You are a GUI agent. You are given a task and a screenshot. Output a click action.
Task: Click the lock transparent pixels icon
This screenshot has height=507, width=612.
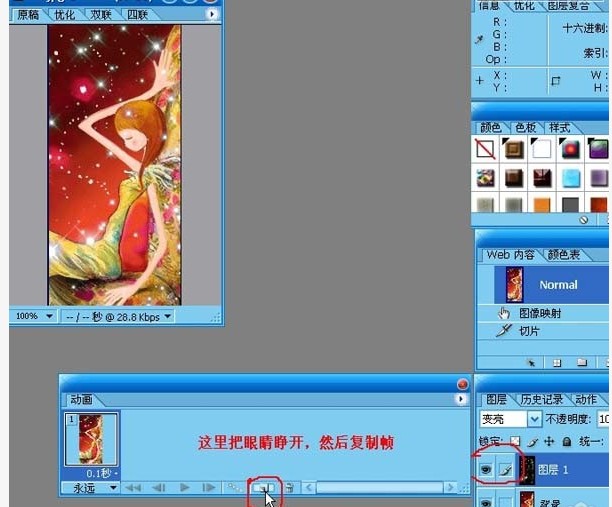point(515,441)
